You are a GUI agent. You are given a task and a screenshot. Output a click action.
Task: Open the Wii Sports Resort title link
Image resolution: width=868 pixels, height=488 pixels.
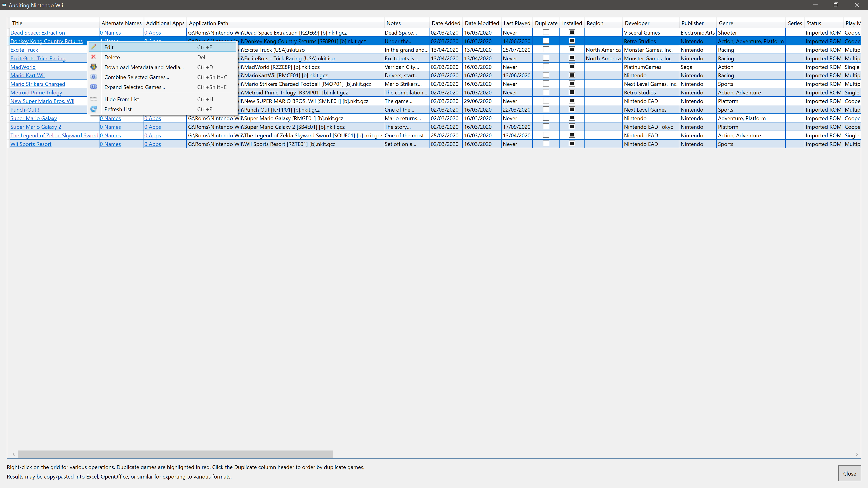[31, 144]
